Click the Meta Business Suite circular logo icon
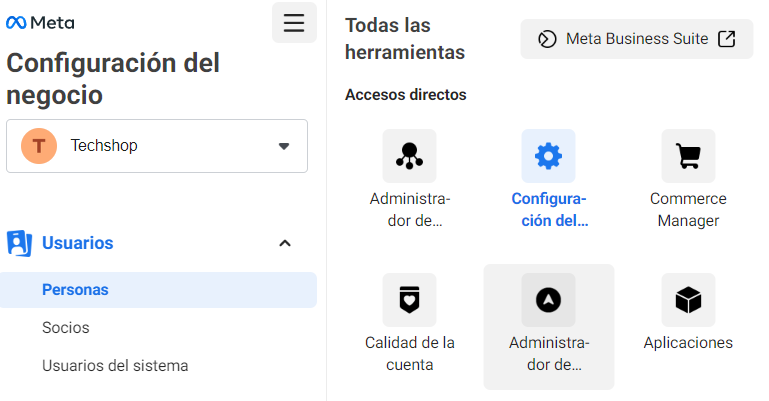The image size is (769, 401). [547, 39]
